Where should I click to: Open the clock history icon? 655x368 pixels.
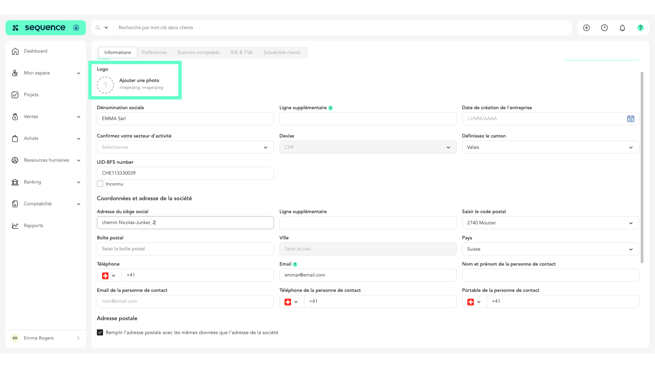(604, 28)
